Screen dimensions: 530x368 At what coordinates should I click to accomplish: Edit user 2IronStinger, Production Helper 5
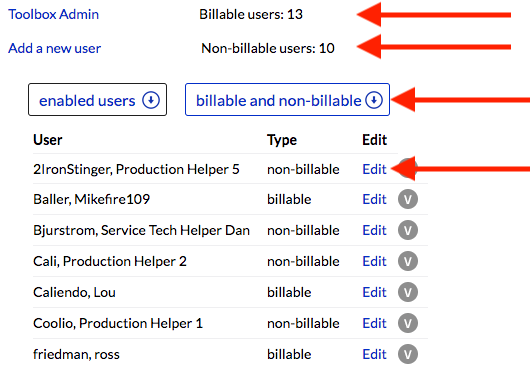(x=374, y=169)
